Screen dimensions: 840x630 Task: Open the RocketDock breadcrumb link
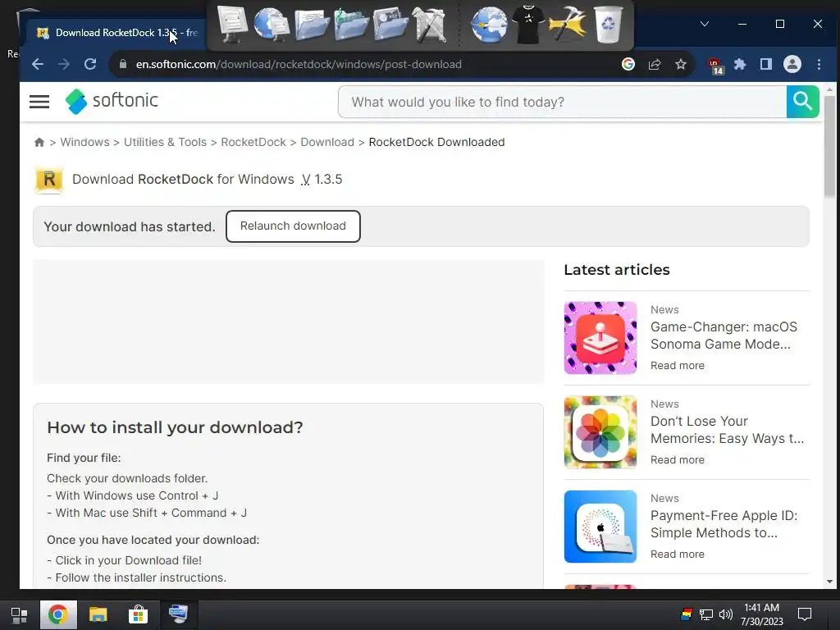[253, 142]
